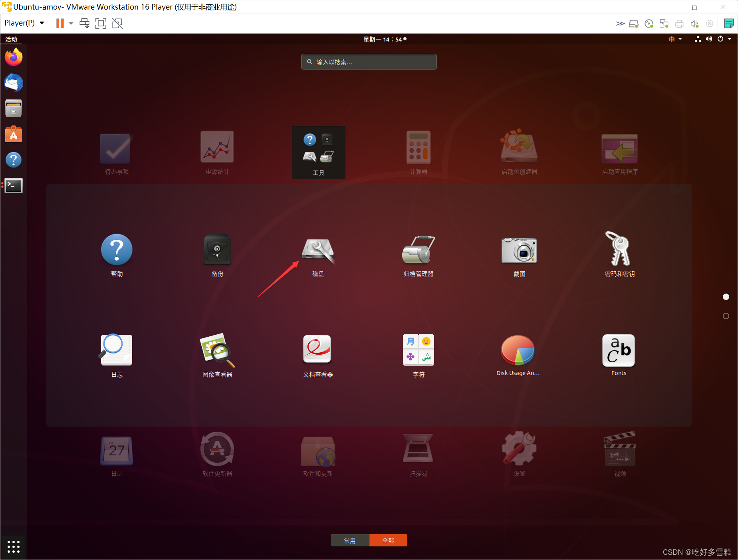
Task: Launch Simple Scan (扫描易)
Action: point(419,455)
